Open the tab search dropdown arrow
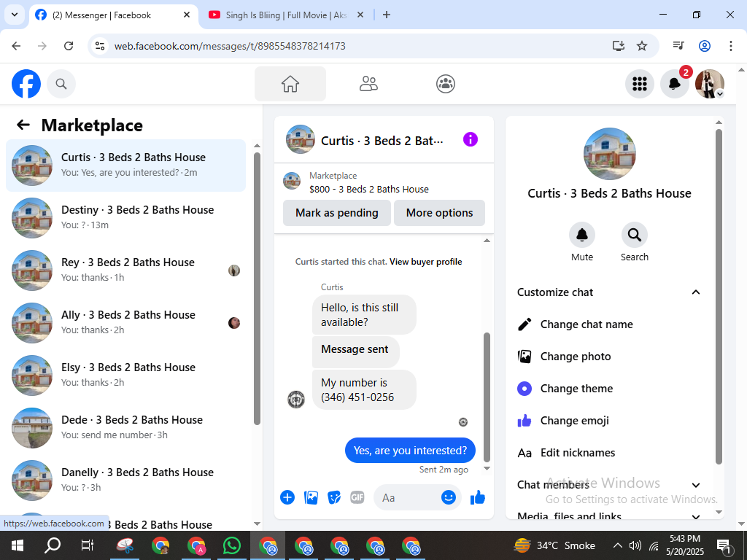Image resolution: width=747 pixels, height=560 pixels. click(x=15, y=15)
